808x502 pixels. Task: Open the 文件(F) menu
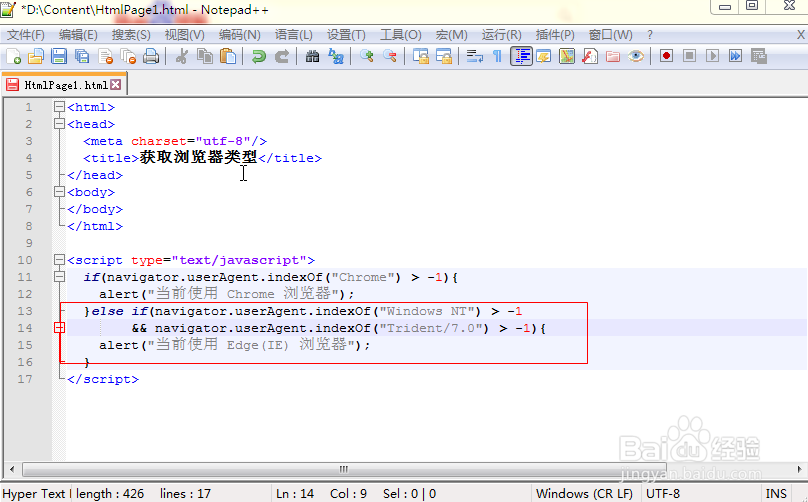click(26, 35)
